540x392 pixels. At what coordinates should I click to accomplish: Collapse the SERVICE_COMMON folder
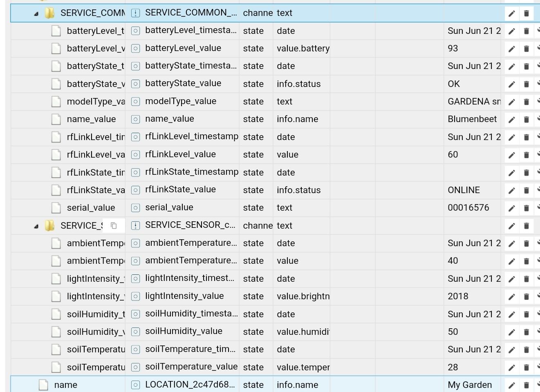(36, 13)
